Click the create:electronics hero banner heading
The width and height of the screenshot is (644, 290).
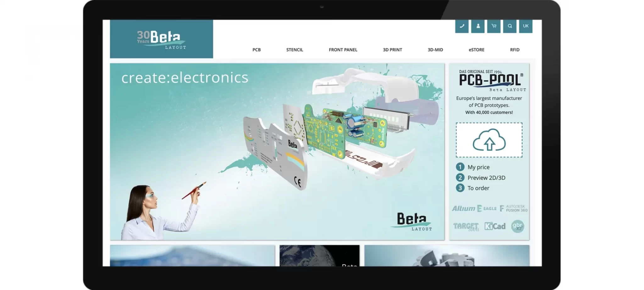coord(185,78)
